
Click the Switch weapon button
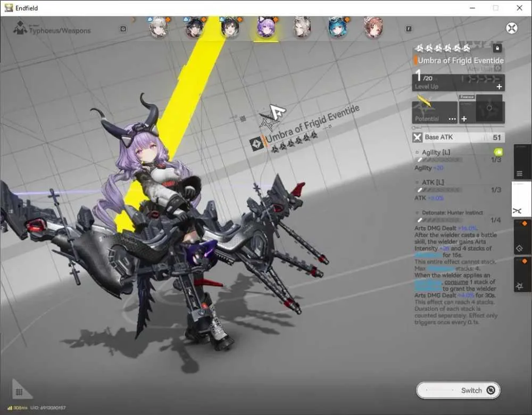click(459, 390)
